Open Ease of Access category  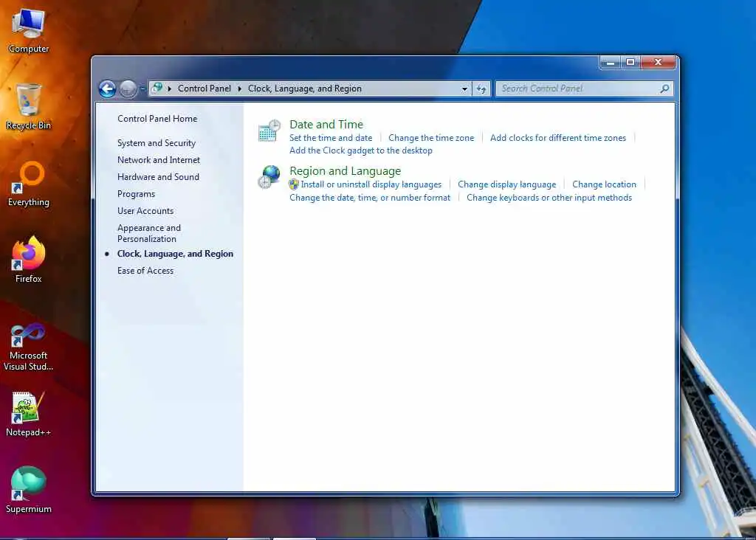click(145, 271)
